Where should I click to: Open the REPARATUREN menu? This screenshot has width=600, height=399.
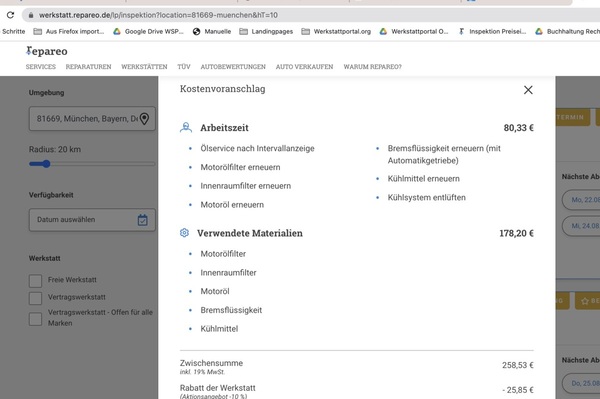[88, 67]
